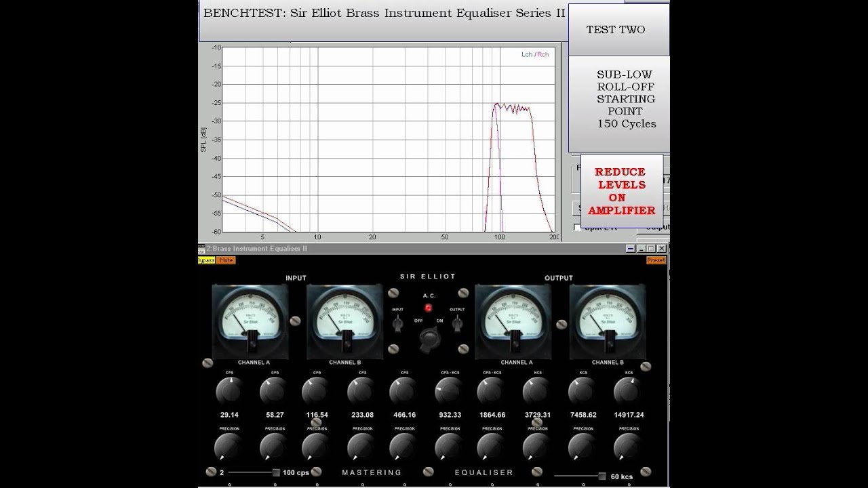Click the PRECISION knob under 466.16

pos(403,447)
